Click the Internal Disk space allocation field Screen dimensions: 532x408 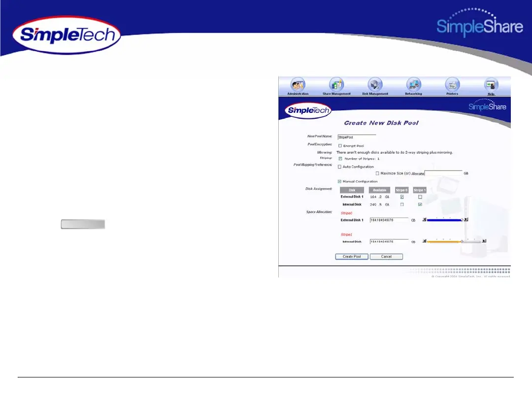pyautogui.click(x=389, y=241)
